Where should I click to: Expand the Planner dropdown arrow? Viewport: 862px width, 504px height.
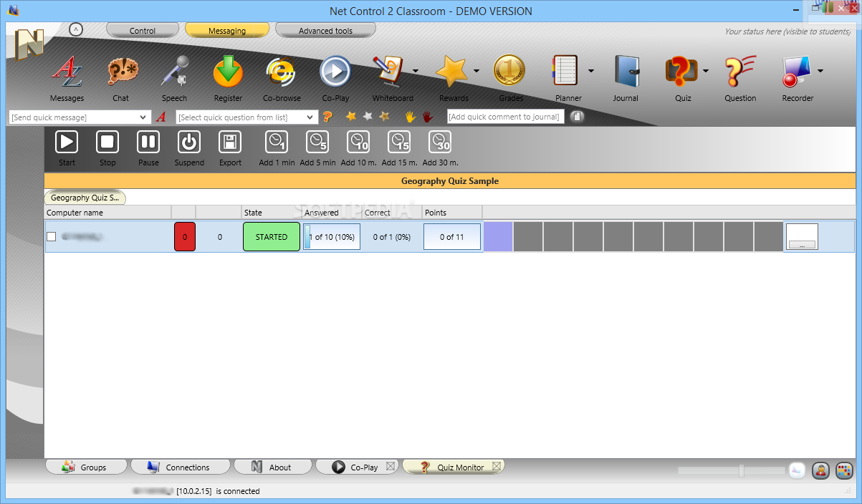pos(591,71)
